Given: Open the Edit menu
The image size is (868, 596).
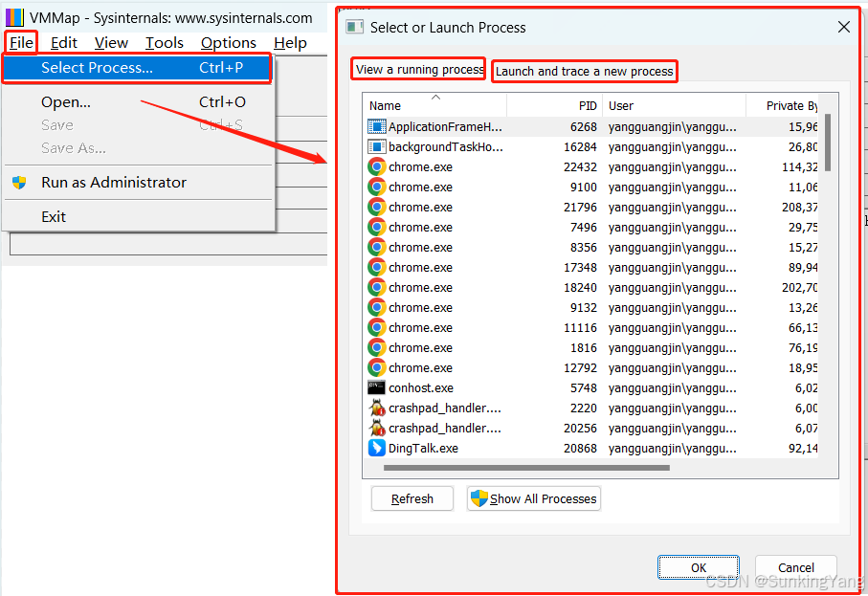Looking at the screenshot, I should pyautogui.click(x=64, y=43).
